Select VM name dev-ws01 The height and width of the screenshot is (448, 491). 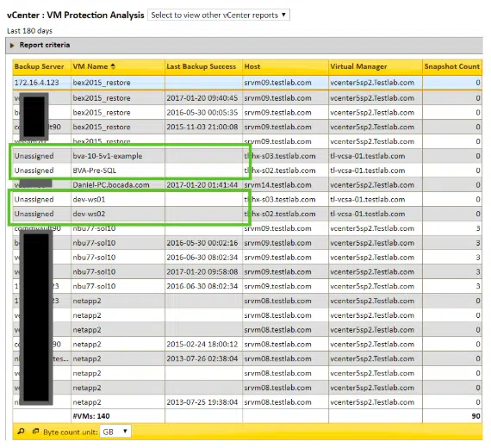(89, 199)
